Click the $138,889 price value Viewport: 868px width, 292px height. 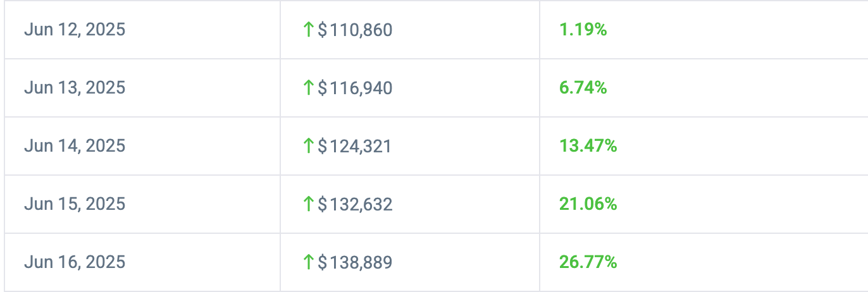tap(355, 262)
